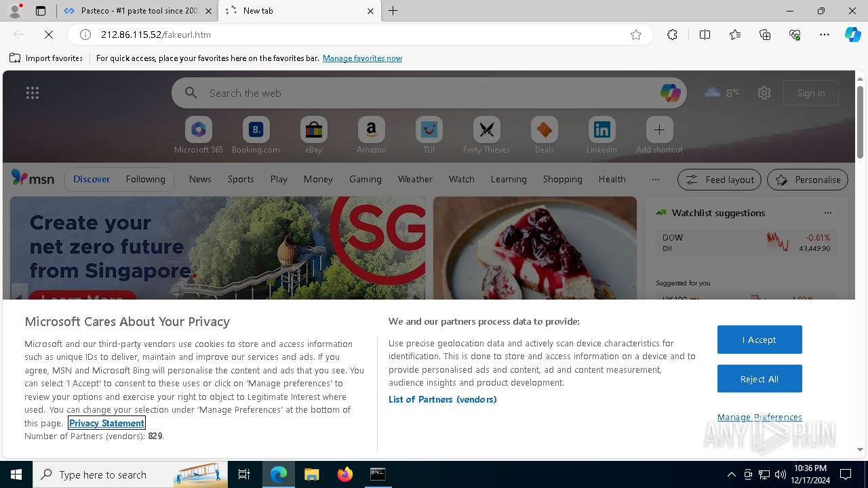868x488 pixels.
Task: Stop loading the page
Action: pyautogui.click(x=49, y=35)
